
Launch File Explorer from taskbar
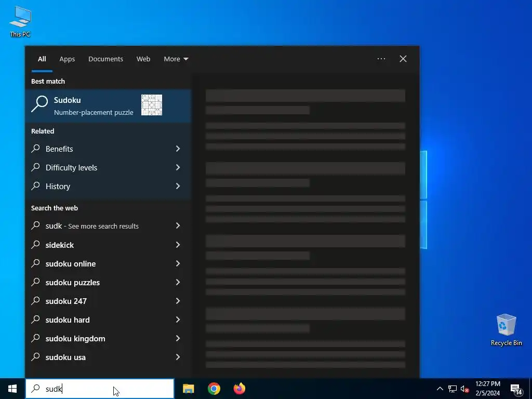[x=188, y=389]
